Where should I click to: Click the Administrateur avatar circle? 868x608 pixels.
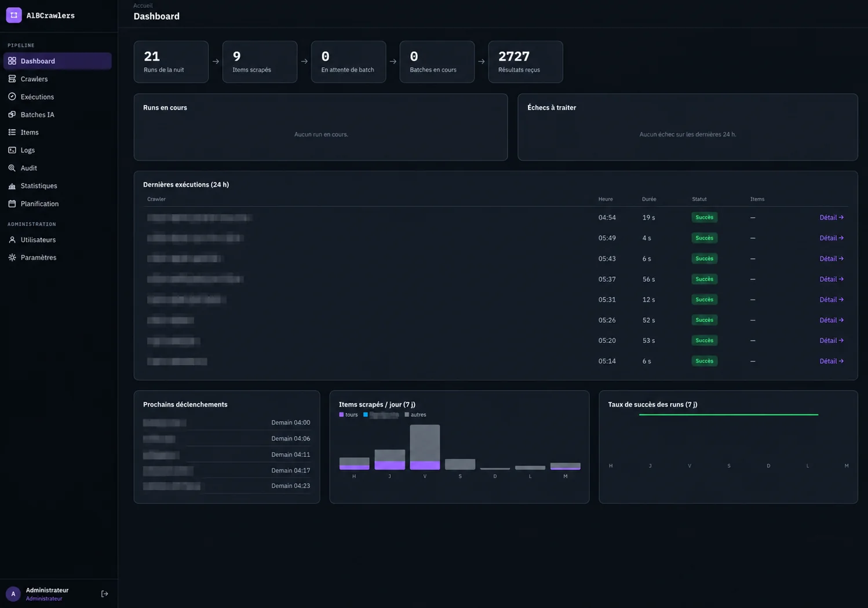[x=13, y=594]
